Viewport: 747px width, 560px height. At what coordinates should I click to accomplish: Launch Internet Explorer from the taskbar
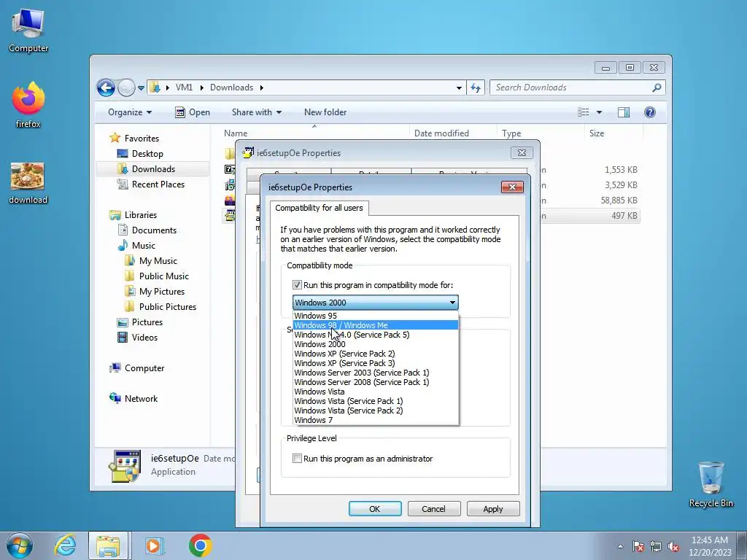click(65, 545)
